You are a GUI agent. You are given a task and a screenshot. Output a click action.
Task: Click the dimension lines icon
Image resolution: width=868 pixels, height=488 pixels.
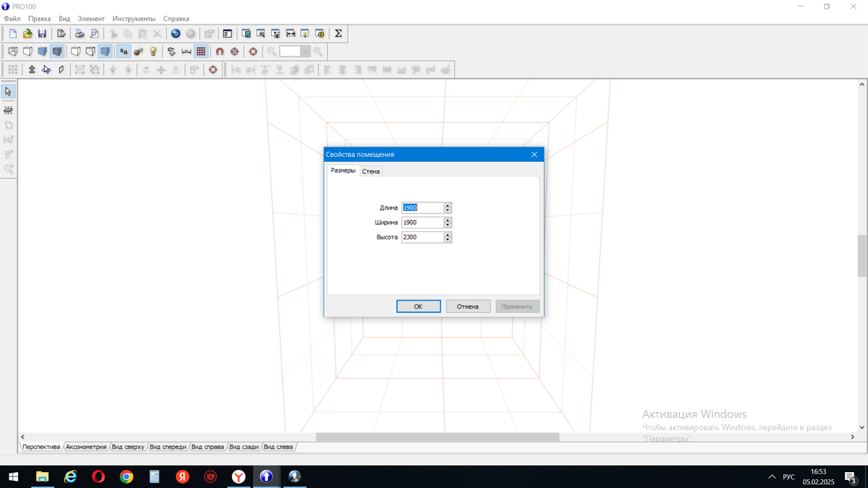[187, 51]
